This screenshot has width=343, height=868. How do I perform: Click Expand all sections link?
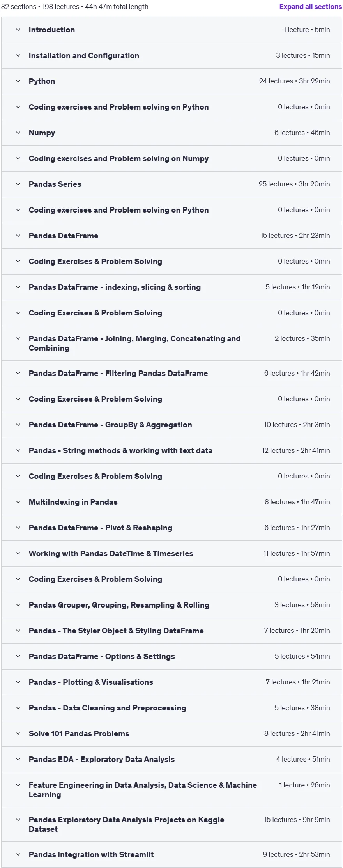[x=310, y=7]
